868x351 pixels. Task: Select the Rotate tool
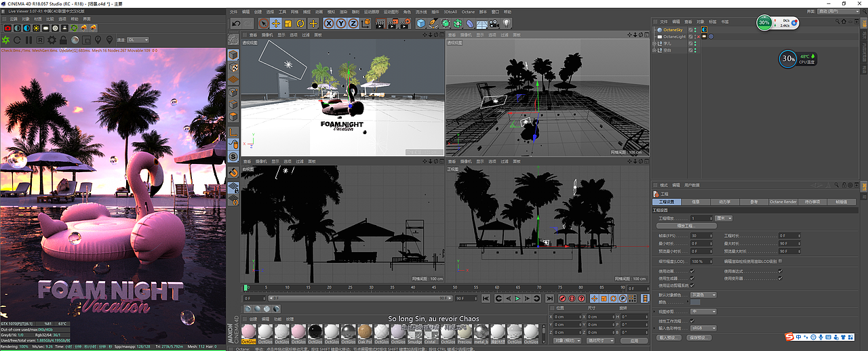(300, 24)
